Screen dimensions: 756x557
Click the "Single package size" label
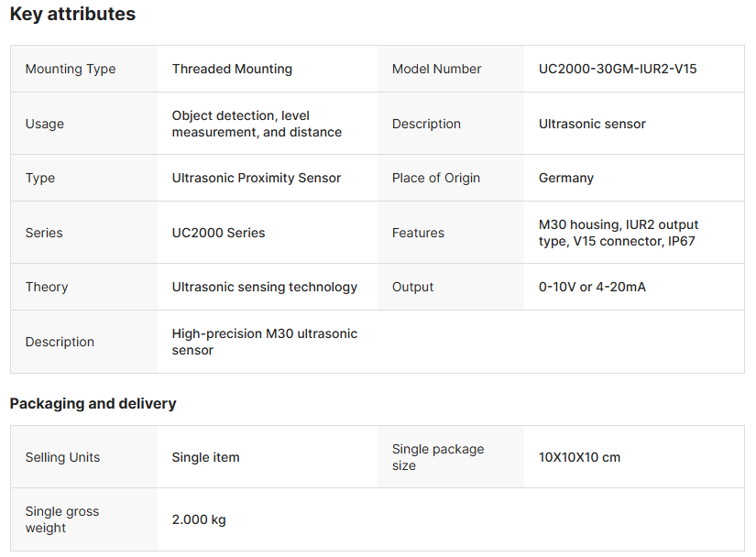[437, 457]
